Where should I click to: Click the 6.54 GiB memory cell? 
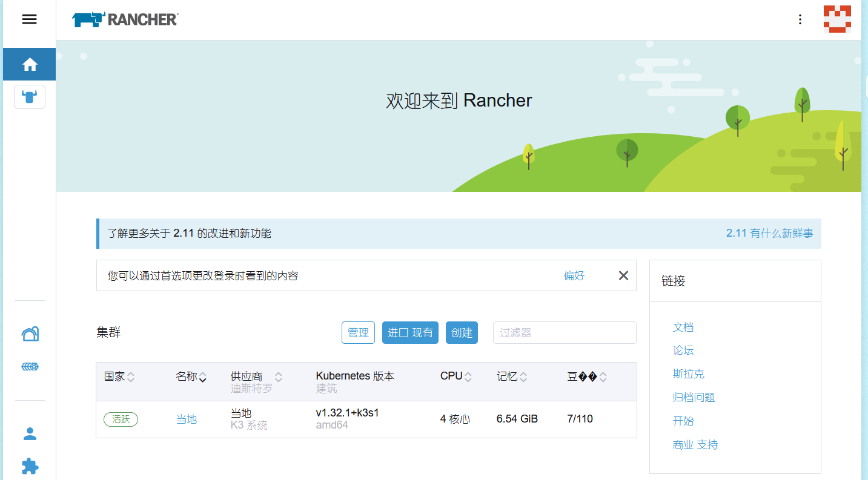tap(517, 419)
